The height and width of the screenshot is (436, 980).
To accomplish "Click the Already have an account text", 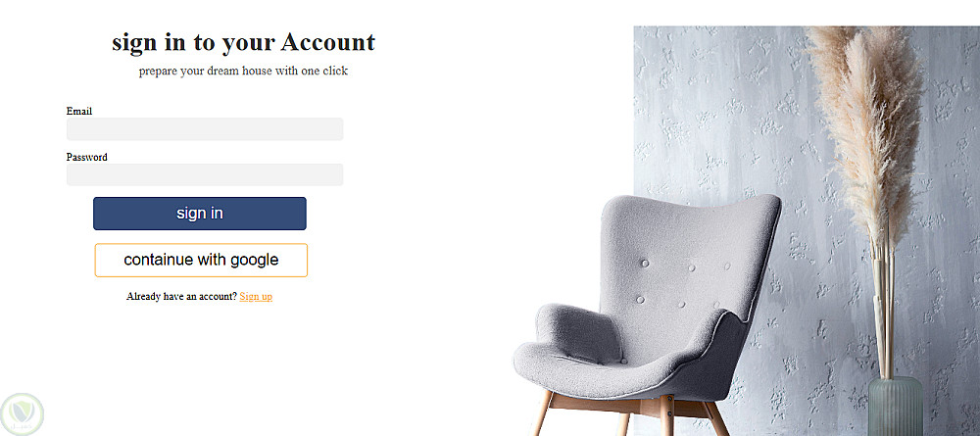I will [x=181, y=297].
